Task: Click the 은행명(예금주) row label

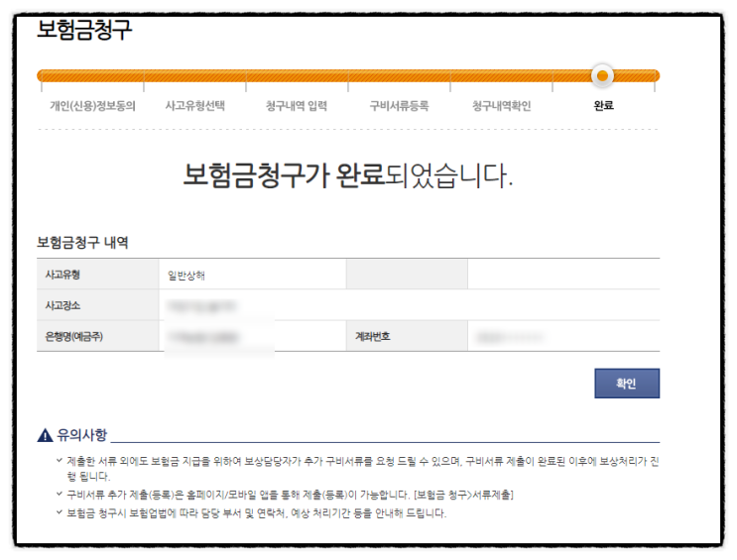Action: [73, 336]
